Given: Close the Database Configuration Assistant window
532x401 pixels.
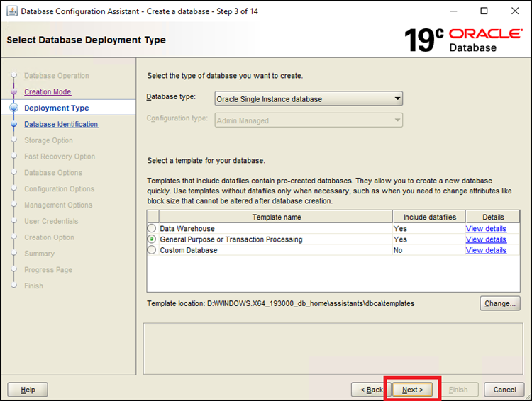Looking at the screenshot, I should coord(515,11).
